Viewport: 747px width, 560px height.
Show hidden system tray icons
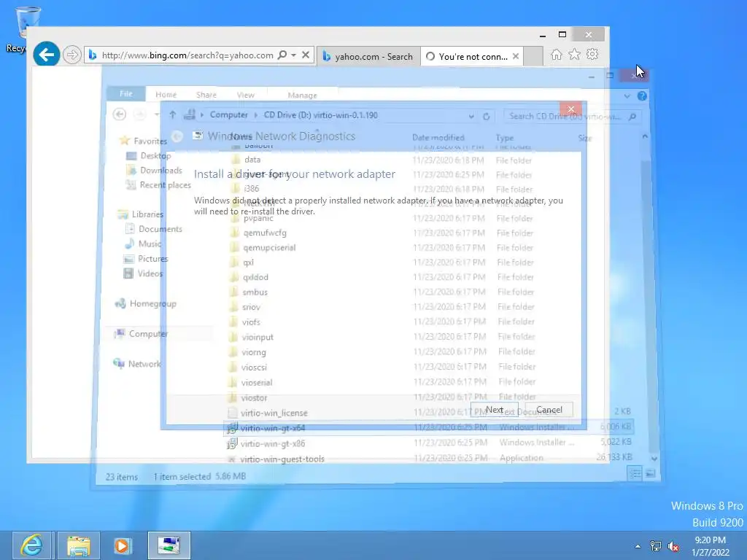point(638,546)
